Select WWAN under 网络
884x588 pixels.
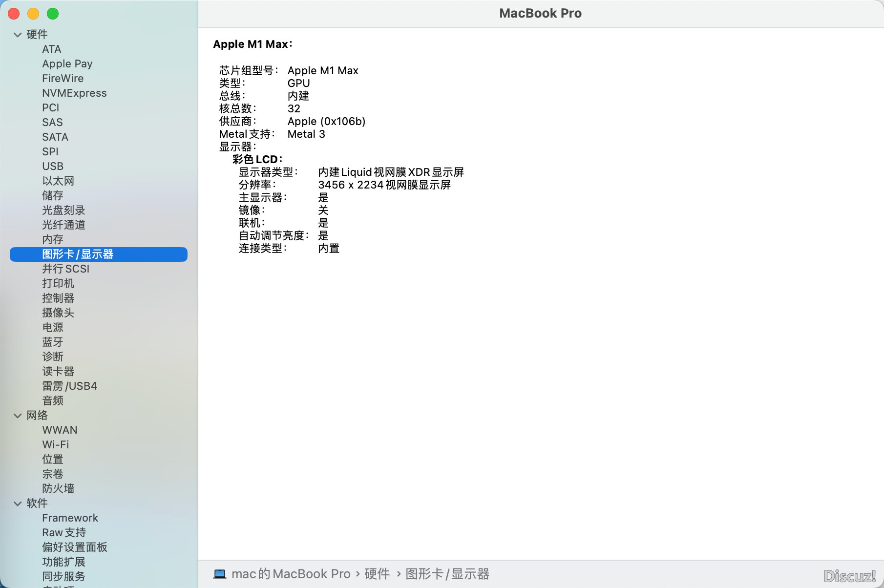pos(60,430)
